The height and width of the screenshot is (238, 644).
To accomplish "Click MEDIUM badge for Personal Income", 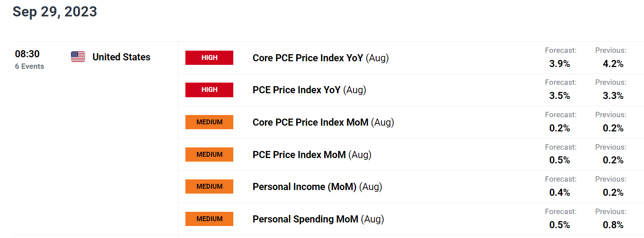I will [x=209, y=186].
